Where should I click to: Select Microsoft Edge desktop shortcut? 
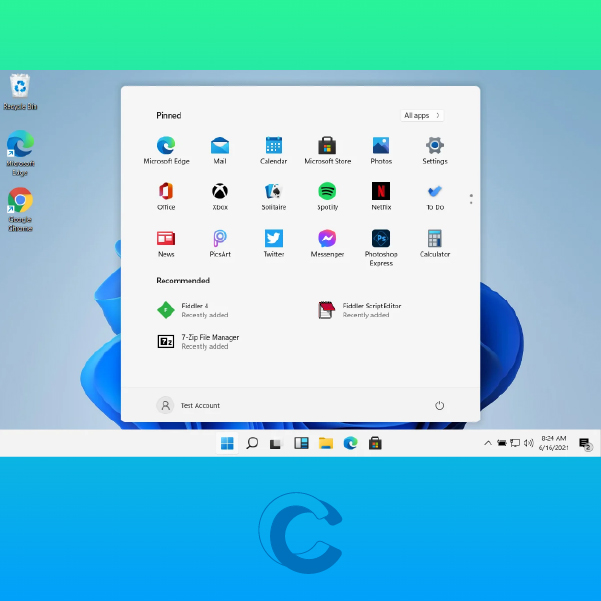(20, 153)
